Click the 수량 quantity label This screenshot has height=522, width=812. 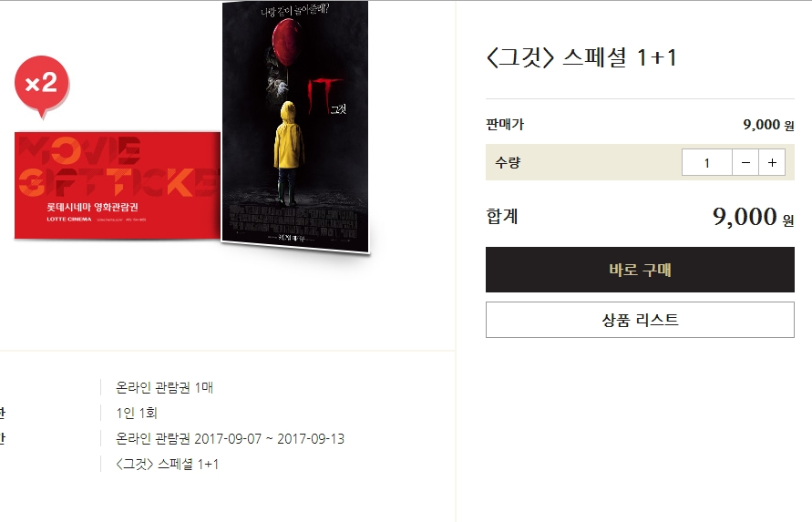click(x=508, y=162)
